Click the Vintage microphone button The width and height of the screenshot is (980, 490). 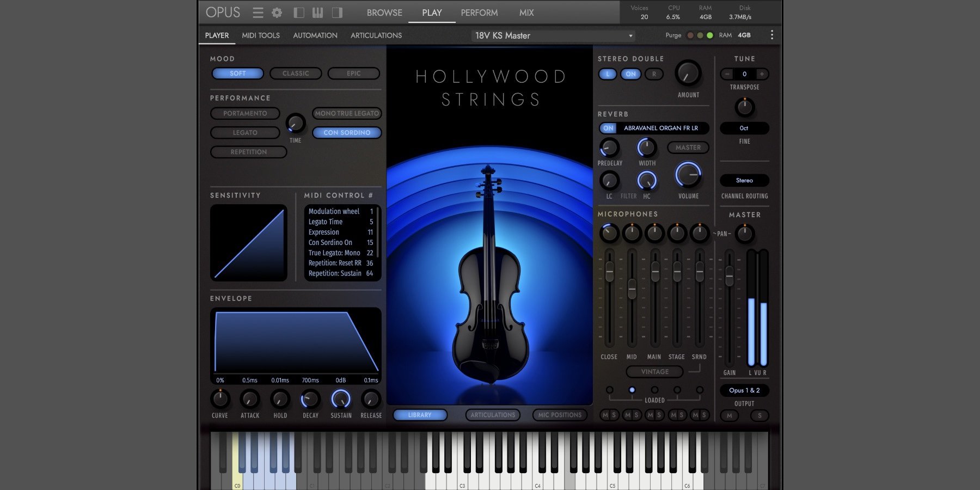click(x=654, y=372)
